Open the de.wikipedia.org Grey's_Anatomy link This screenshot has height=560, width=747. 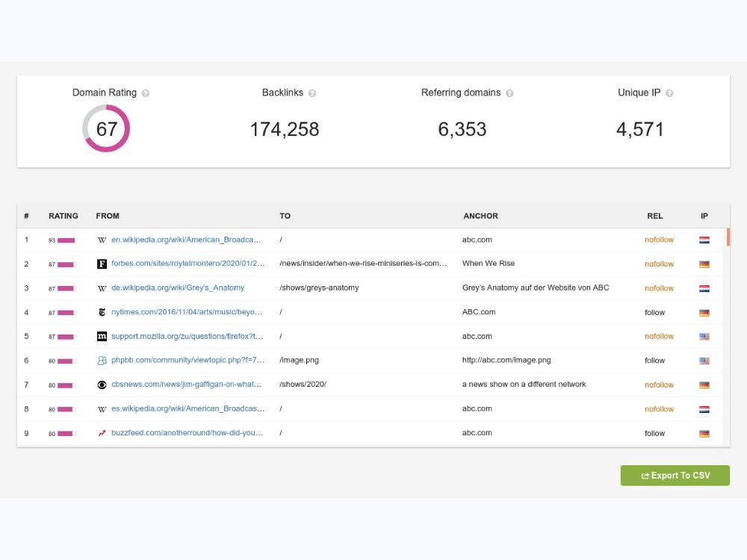178,287
